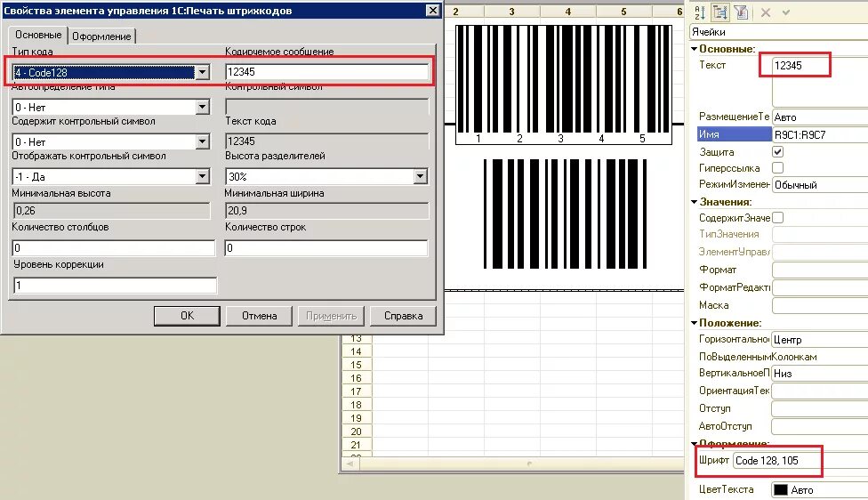Open Отображать контрольный символ dropdown
The height and width of the screenshot is (500, 868).
203,177
